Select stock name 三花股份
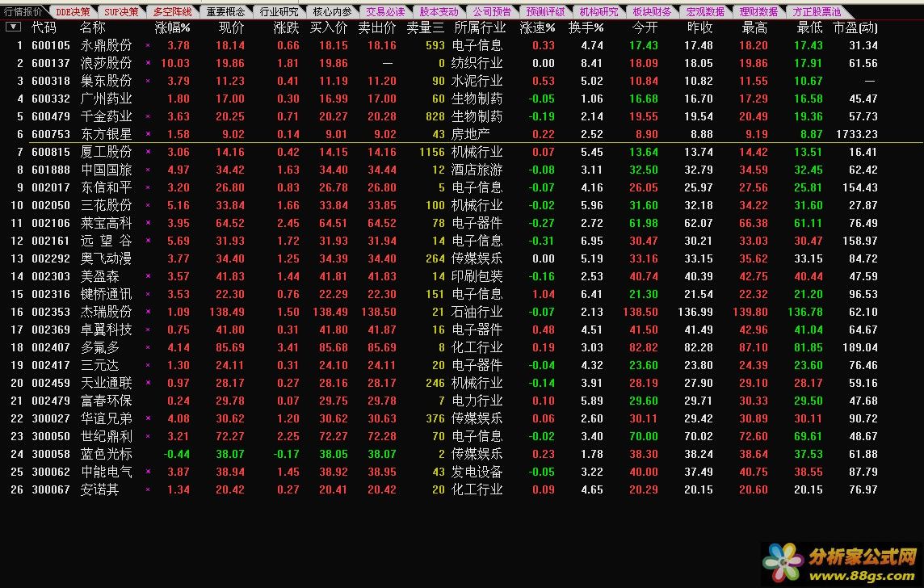This screenshot has width=924, height=588. point(106,205)
